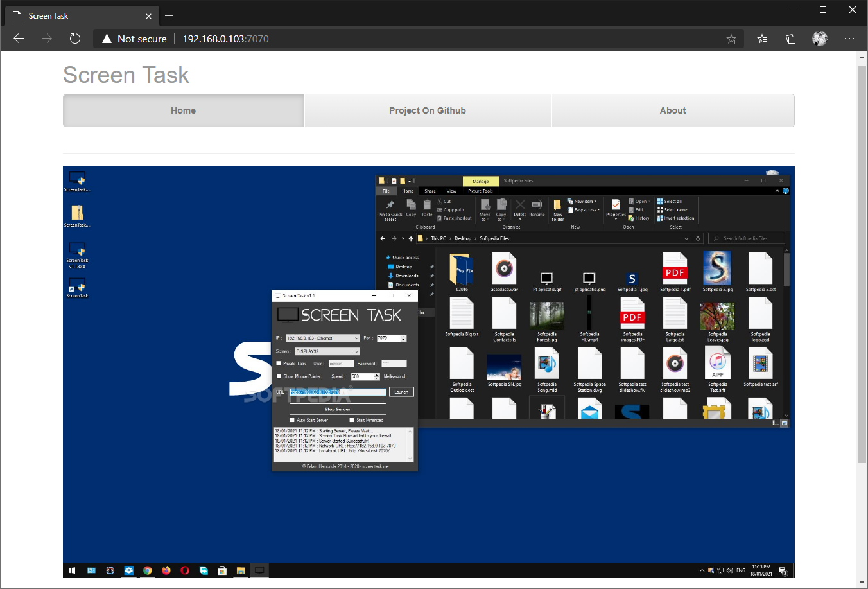Viewport: 868px width, 589px height.
Task: Open the browser settings ellipsis menu
Action: pos(849,39)
